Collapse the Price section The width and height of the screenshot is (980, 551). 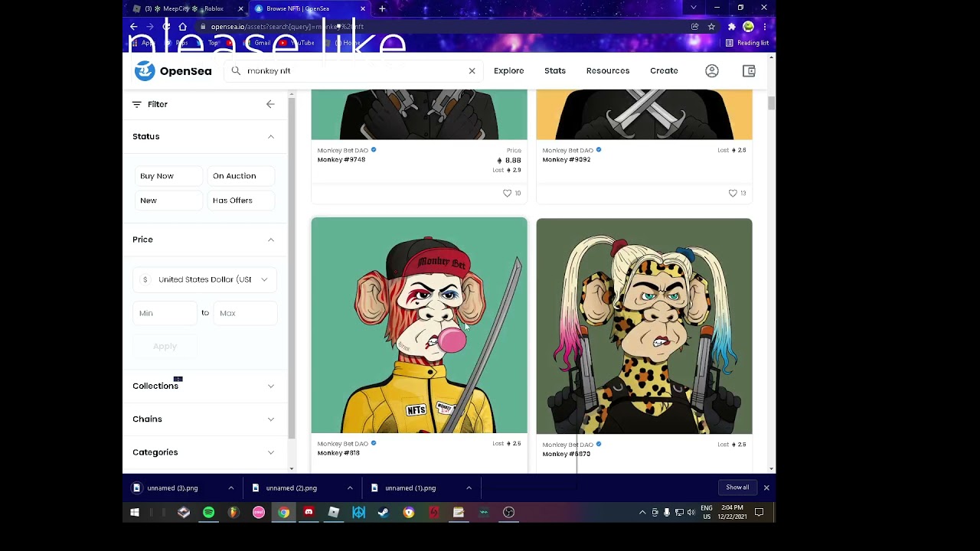(270, 240)
